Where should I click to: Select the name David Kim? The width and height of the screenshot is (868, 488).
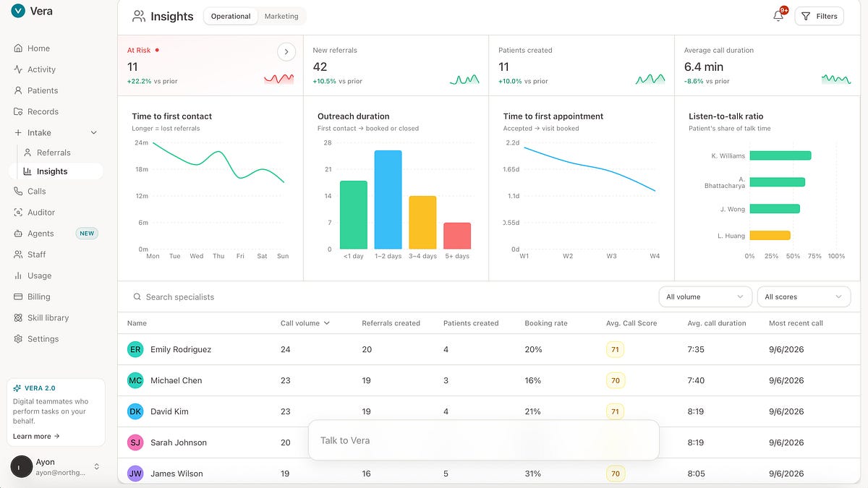click(x=169, y=411)
